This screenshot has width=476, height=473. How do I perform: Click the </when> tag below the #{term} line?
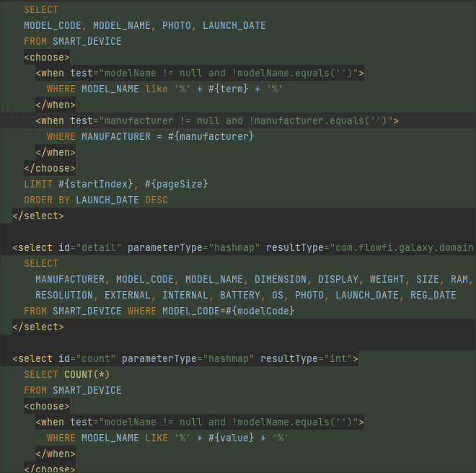coord(56,105)
